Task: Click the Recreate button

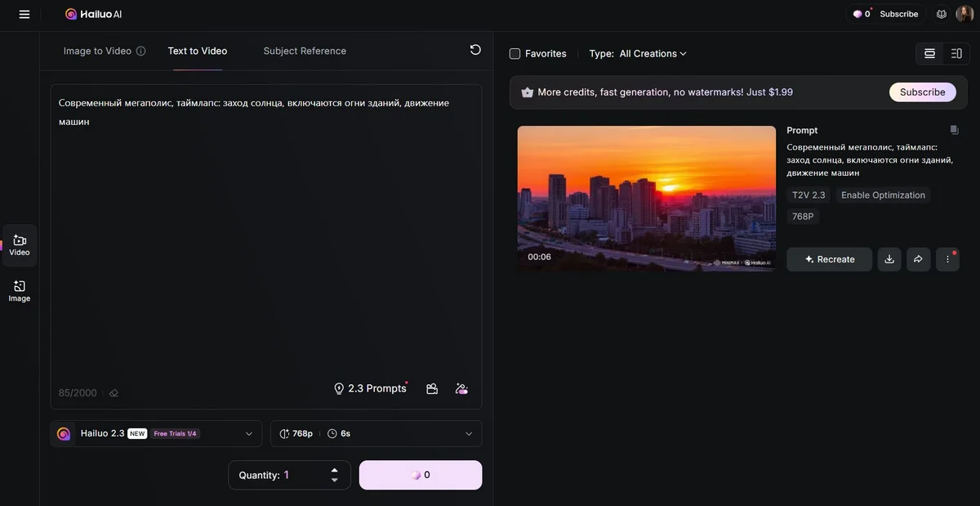Action: tap(829, 259)
